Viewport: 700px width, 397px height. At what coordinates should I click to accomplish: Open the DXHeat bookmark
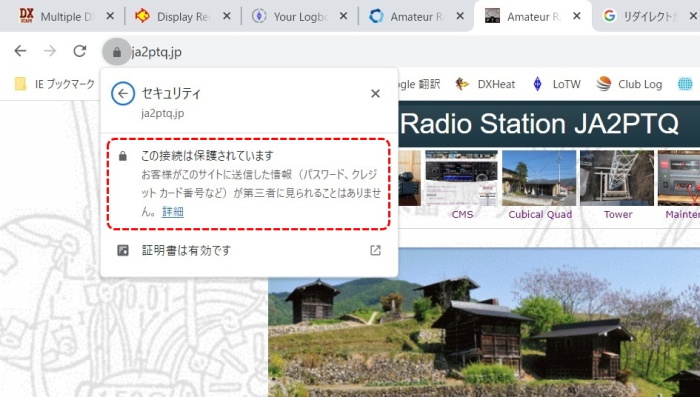(x=485, y=84)
